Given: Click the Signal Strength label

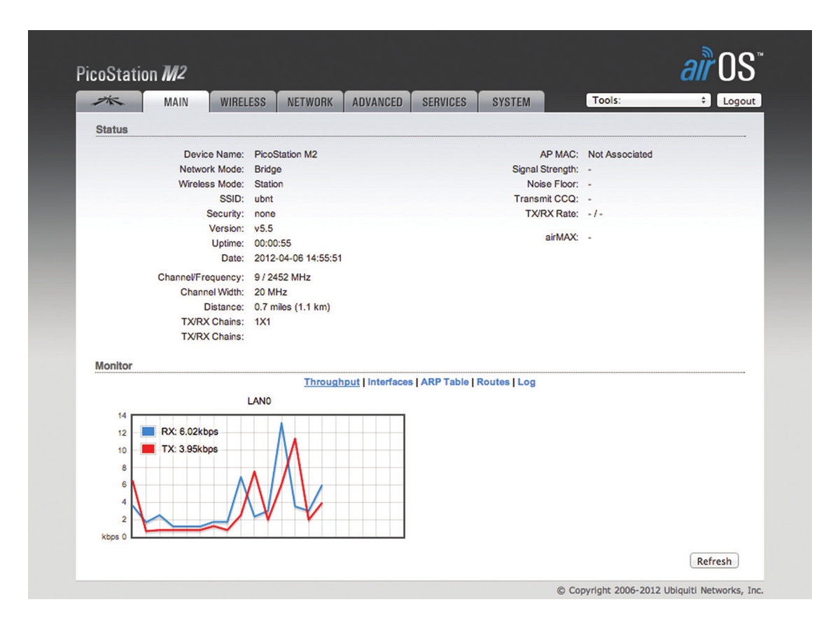Looking at the screenshot, I should point(545,169).
